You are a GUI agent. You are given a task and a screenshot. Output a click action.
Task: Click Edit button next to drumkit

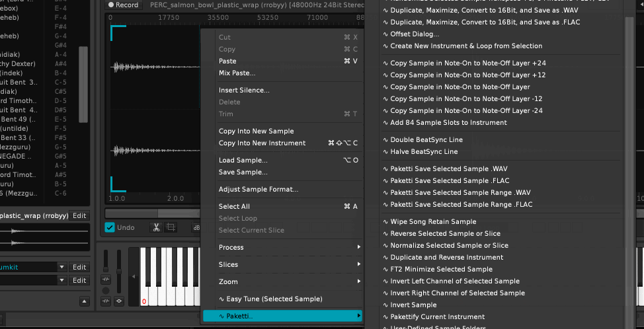[79, 267]
